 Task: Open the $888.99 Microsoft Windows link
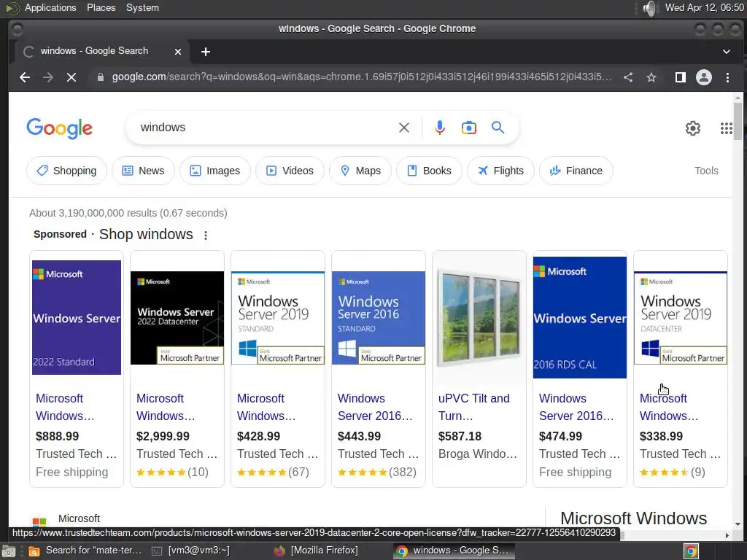coord(65,407)
